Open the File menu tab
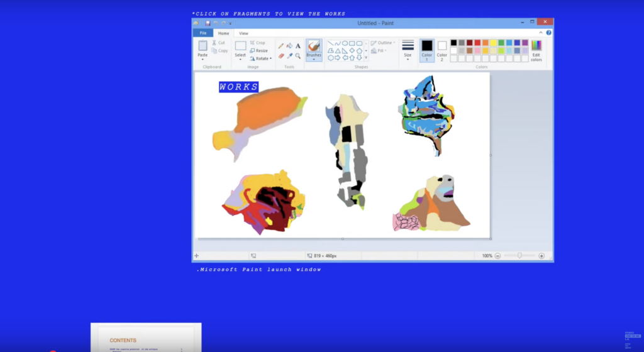Screen dimensions: 644x352 203,33
